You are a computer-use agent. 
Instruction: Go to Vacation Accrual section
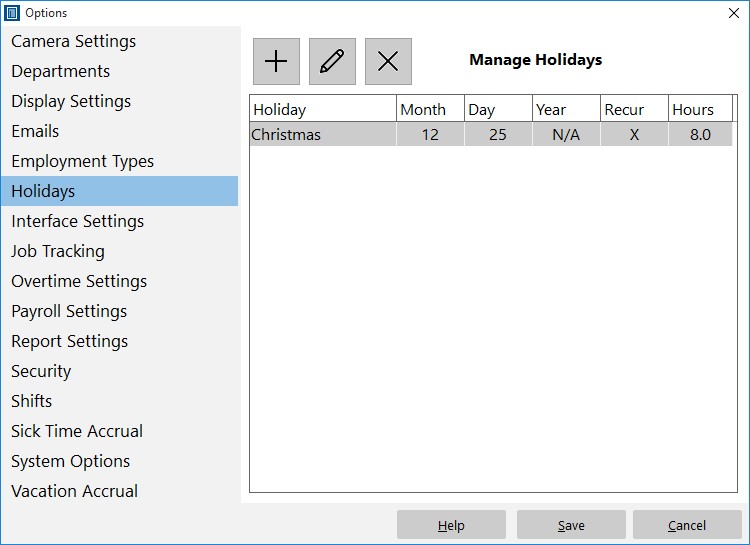(75, 491)
